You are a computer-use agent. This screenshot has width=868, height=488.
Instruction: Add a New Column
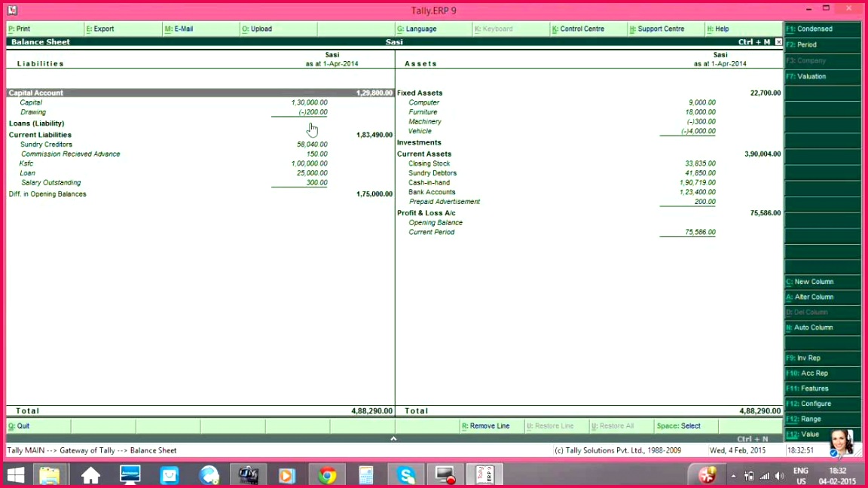pos(822,282)
